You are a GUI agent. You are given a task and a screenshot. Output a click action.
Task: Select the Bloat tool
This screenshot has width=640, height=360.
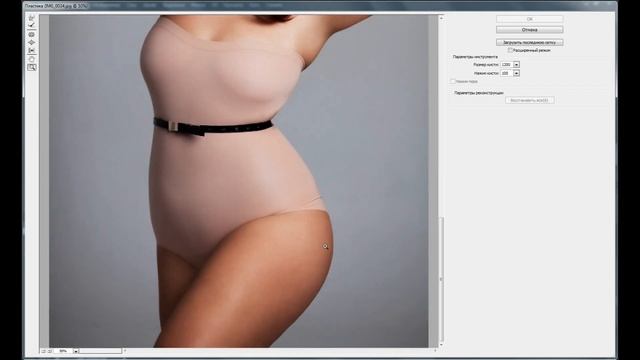(31, 42)
